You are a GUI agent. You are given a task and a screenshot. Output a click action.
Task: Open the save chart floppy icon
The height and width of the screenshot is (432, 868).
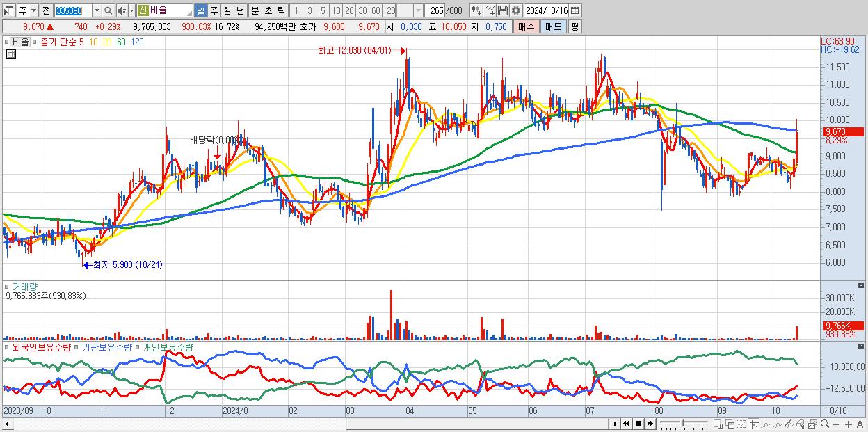(503, 10)
